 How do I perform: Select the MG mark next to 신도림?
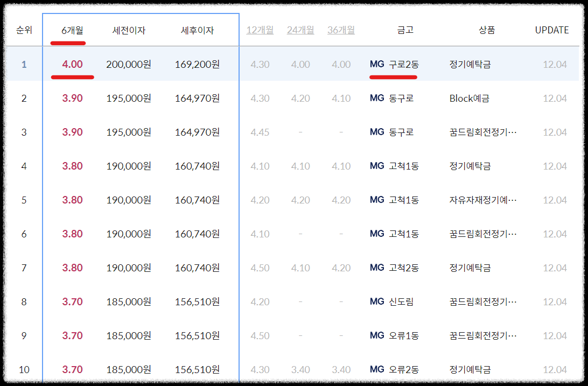point(377,301)
